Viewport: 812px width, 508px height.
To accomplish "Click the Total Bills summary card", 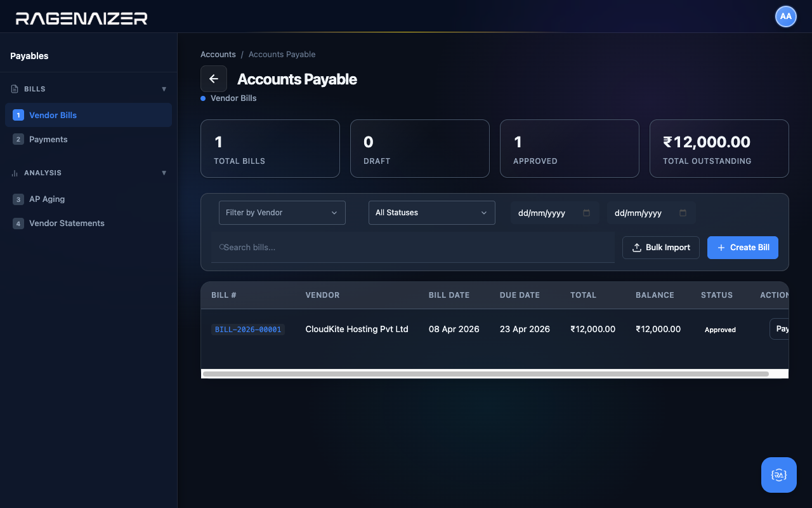I will coord(270,149).
